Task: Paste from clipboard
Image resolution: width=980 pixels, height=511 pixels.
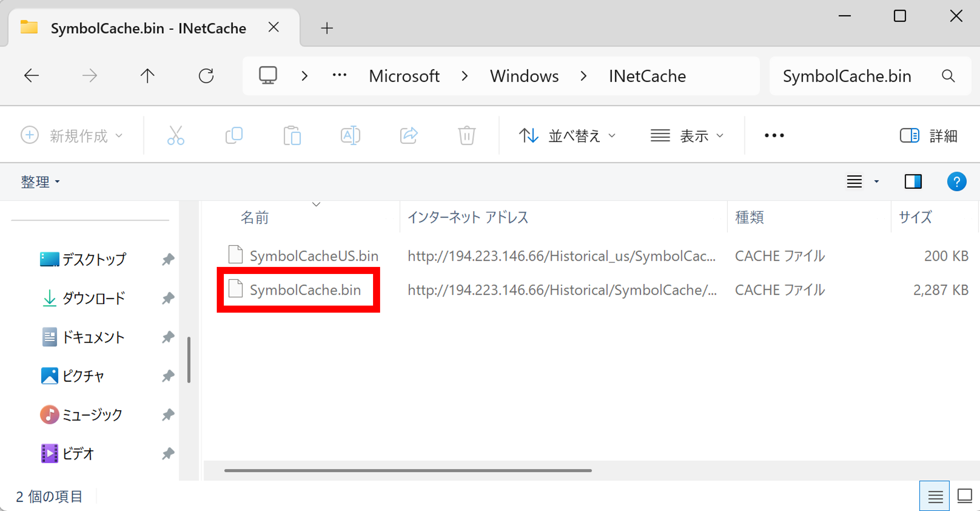Action: 292,135
